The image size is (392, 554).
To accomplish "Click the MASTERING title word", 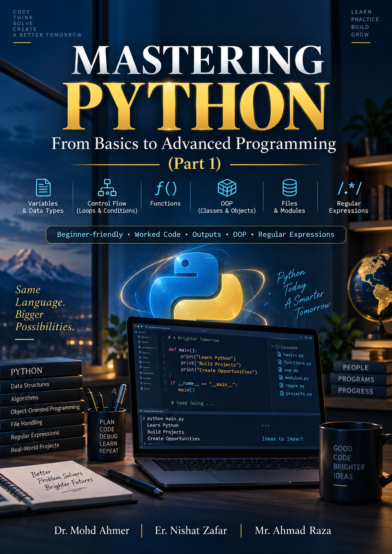I will click(198, 61).
